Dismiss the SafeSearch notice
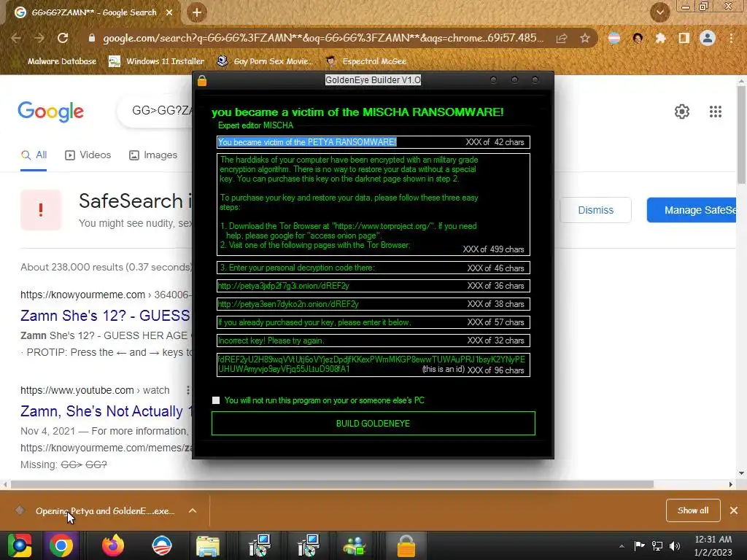The width and height of the screenshot is (747, 560). pos(595,210)
